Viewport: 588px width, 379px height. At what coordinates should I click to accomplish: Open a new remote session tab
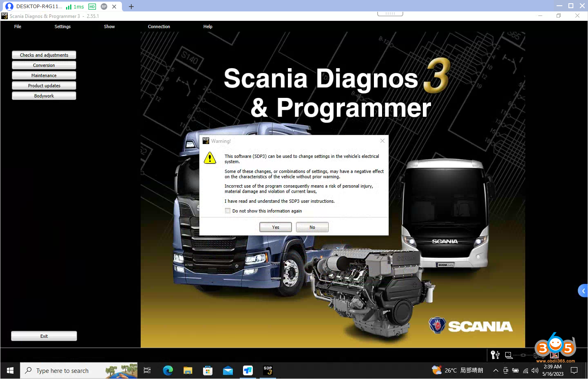[x=131, y=7]
